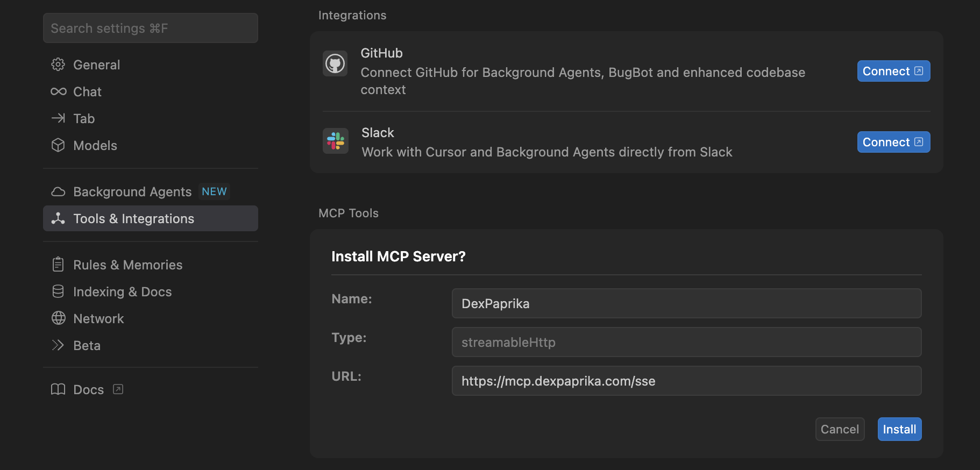Click the 'Type:' field label
Image resolution: width=980 pixels, height=470 pixels.
point(349,338)
